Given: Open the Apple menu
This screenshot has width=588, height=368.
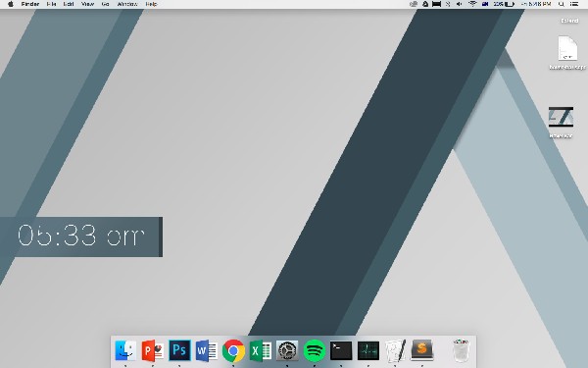Looking at the screenshot, I should [11, 4].
